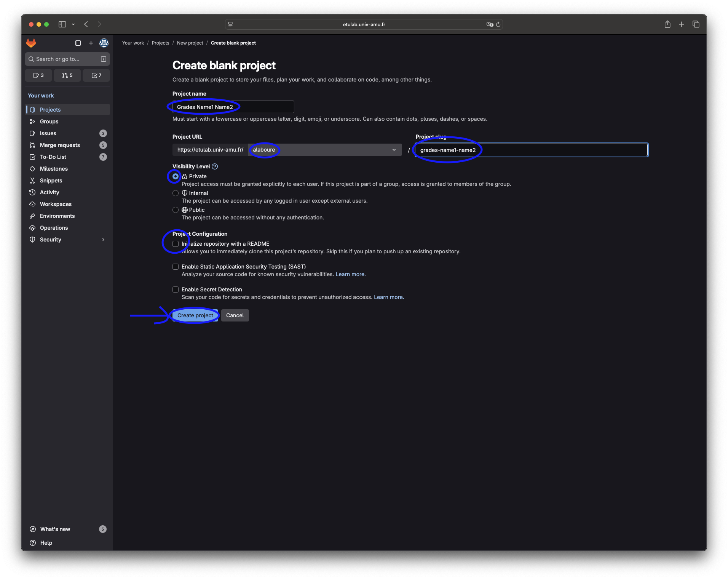Go to Snippets in the sidebar

coord(51,181)
